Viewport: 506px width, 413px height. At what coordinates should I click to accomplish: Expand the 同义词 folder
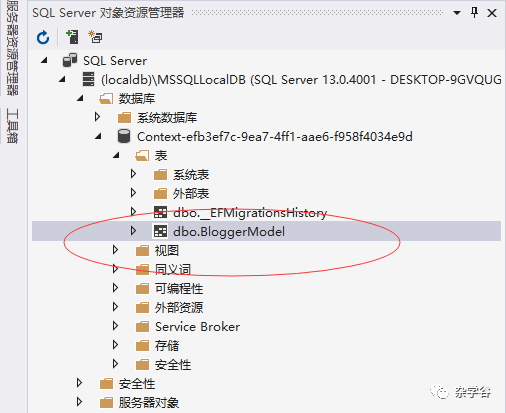tap(115, 269)
